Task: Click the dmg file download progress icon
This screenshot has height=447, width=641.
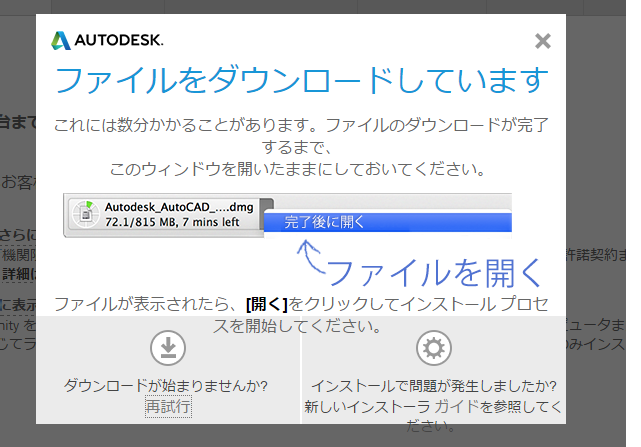Action: tap(85, 214)
